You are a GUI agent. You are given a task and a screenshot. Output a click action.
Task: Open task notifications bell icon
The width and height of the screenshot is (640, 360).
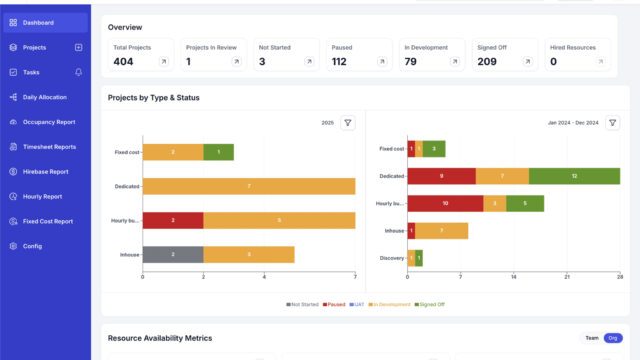click(x=78, y=72)
